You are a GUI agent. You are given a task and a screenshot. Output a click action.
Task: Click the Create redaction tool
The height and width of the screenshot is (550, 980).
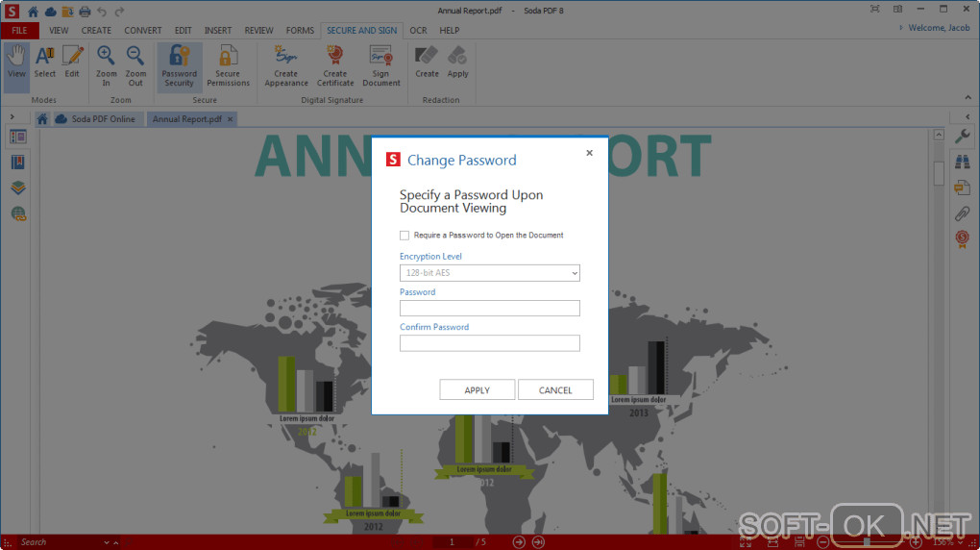click(427, 62)
